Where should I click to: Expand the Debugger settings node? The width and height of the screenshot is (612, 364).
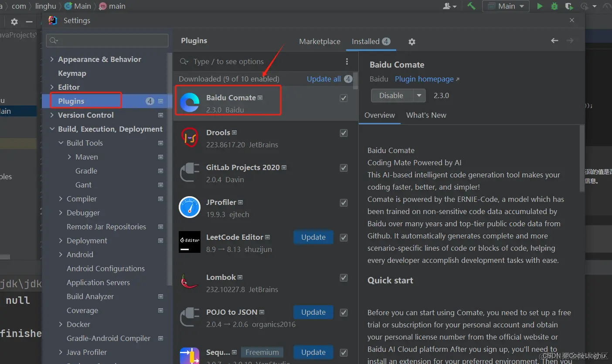(x=61, y=213)
